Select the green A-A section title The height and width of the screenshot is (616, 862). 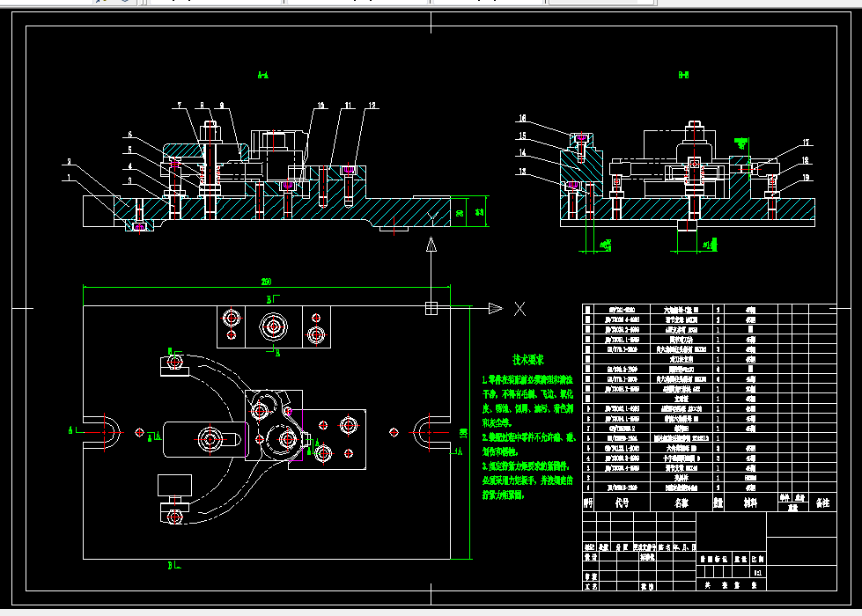click(262, 75)
